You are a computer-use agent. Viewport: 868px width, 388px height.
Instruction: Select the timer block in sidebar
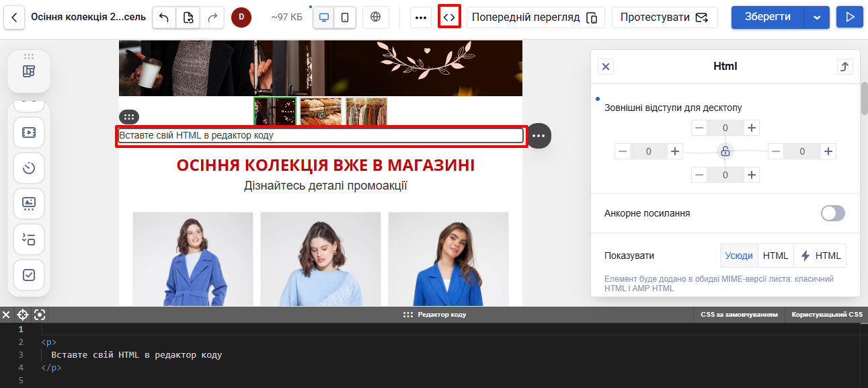point(29,168)
